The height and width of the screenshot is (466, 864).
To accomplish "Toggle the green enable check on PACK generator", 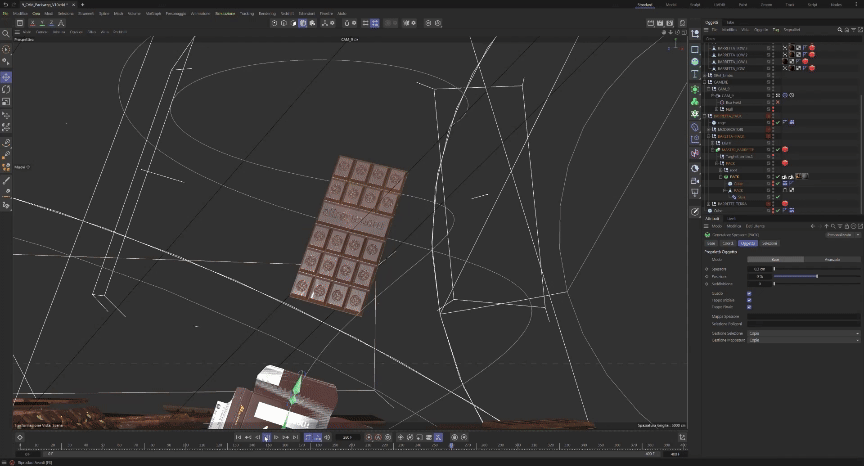I will 778,177.
